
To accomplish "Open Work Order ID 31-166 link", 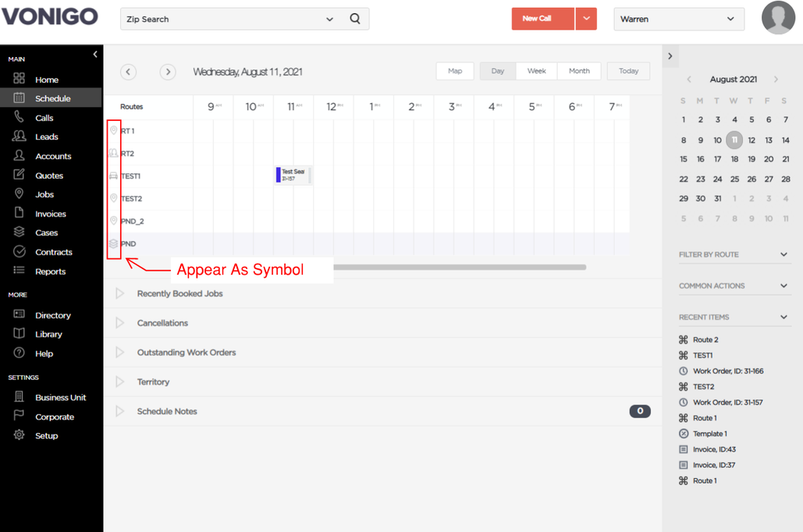I will [728, 371].
